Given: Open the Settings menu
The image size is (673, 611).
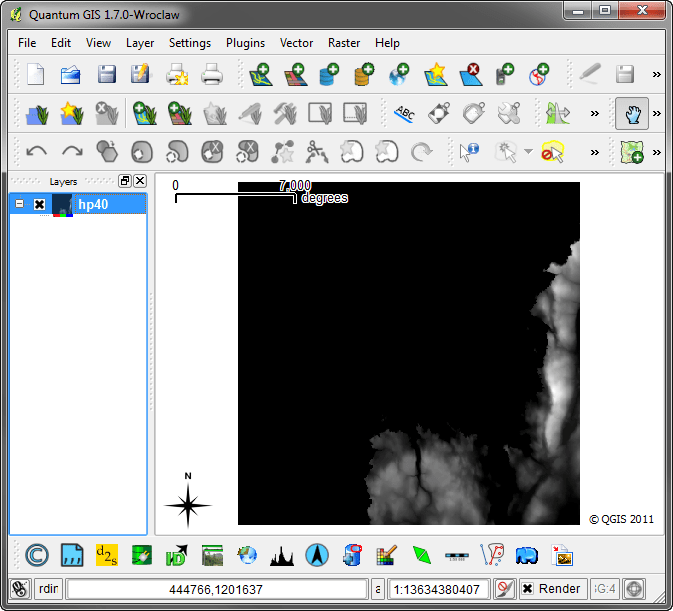Looking at the screenshot, I should [x=190, y=43].
